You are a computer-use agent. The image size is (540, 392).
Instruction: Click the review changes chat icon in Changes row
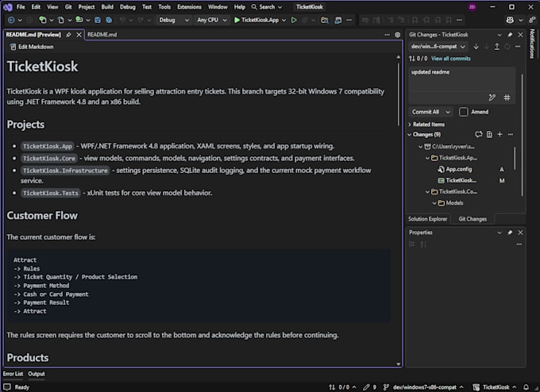tap(478, 135)
